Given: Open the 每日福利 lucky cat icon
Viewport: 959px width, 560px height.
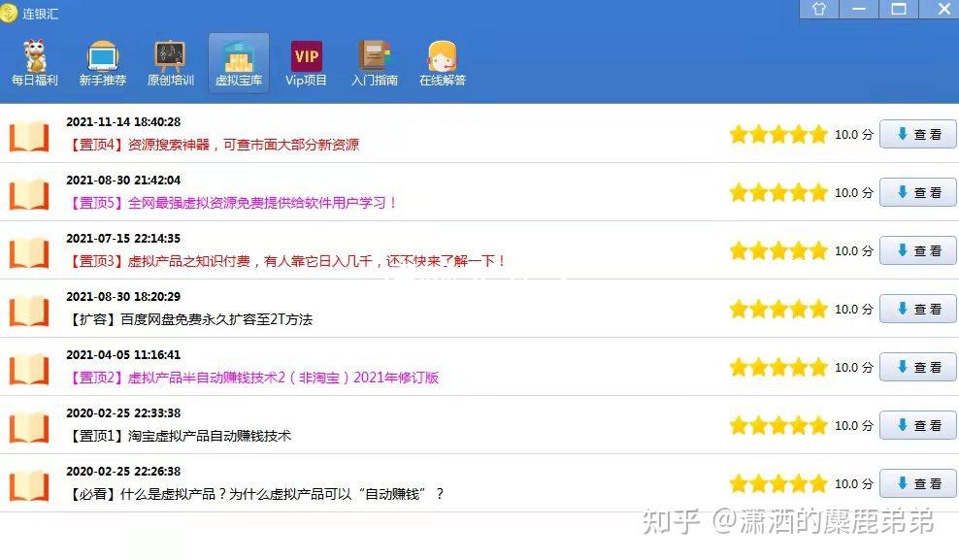Looking at the screenshot, I should (35, 62).
